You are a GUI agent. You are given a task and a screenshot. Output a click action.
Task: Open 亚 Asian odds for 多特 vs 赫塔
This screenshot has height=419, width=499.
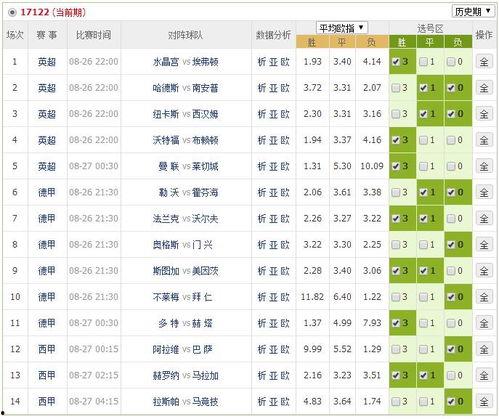tap(273, 323)
